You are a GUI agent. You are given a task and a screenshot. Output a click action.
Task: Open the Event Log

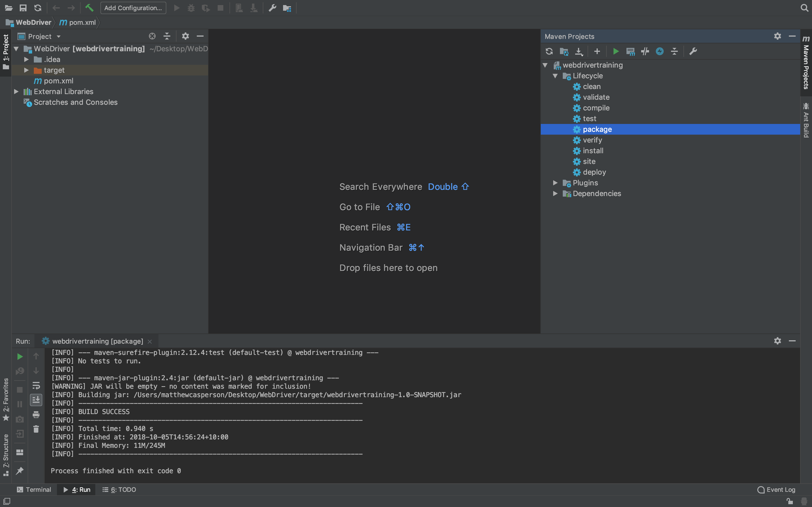776,490
